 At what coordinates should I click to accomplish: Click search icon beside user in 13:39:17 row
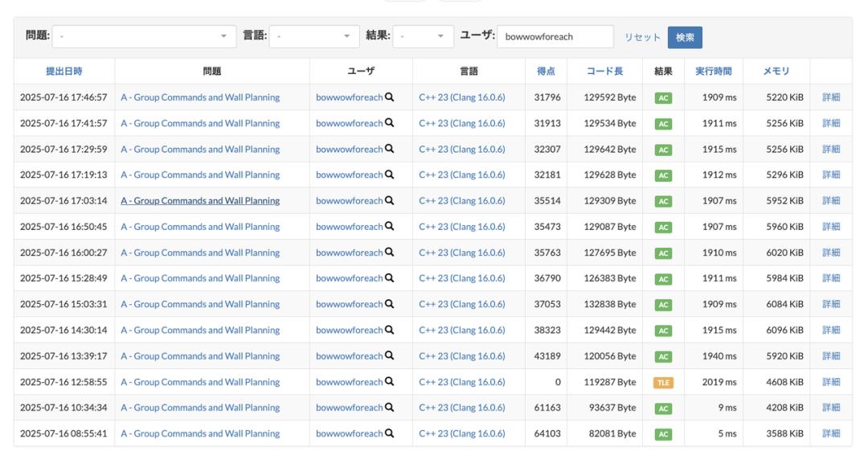click(x=390, y=355)
